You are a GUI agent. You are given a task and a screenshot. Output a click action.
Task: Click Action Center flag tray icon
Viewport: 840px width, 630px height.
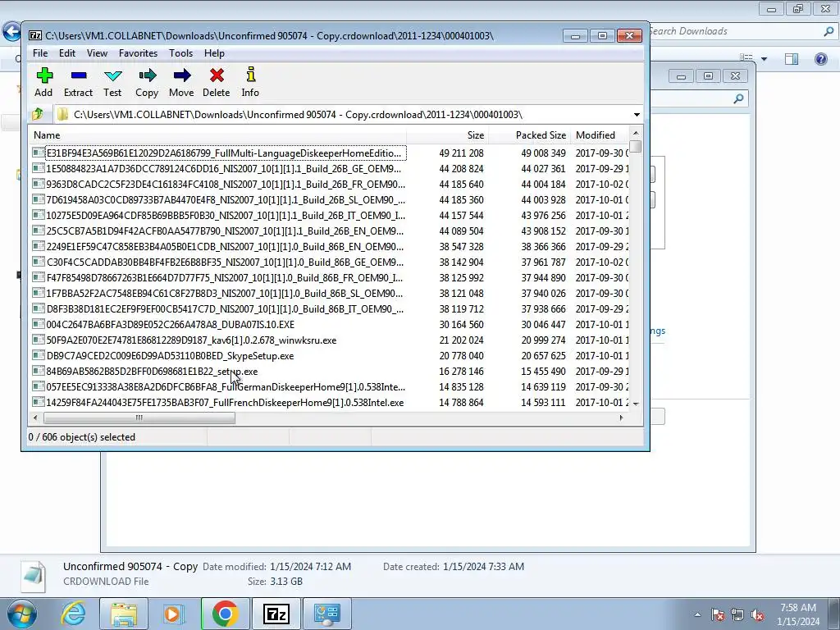click(x=718, y=614)
